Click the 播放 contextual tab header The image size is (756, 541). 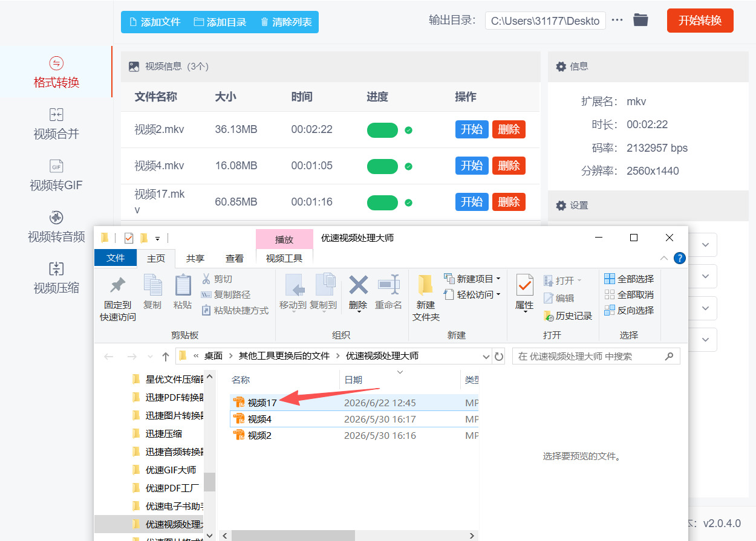[284, 239]
